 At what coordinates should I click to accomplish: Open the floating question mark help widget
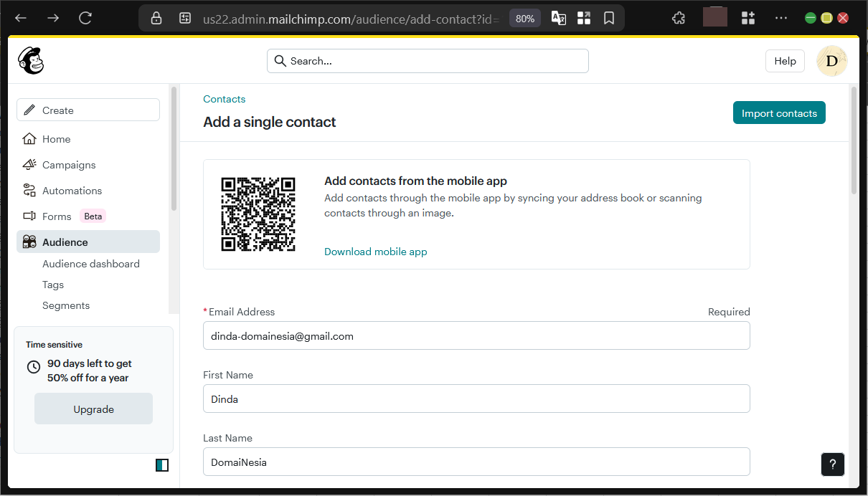(x=832, y=464)
